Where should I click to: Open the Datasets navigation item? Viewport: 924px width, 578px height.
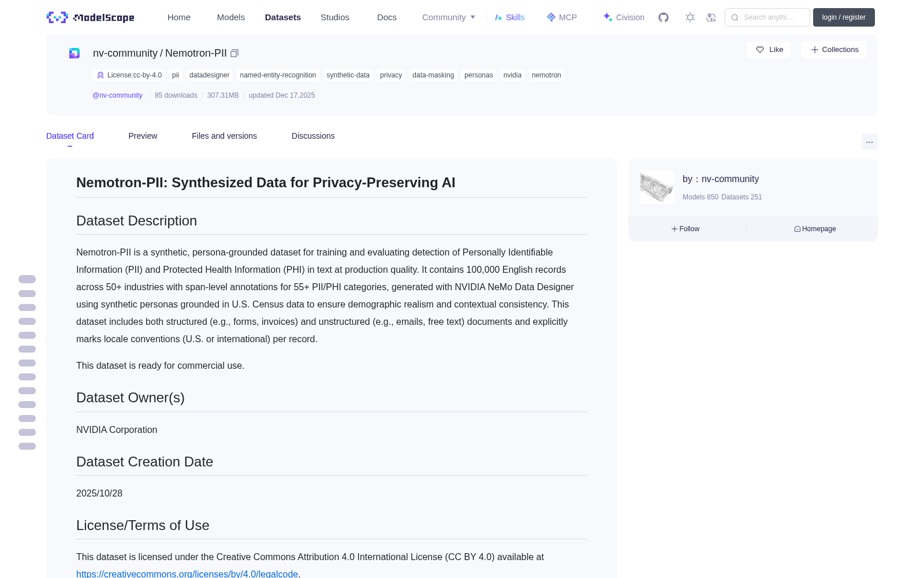pos(283,17)
